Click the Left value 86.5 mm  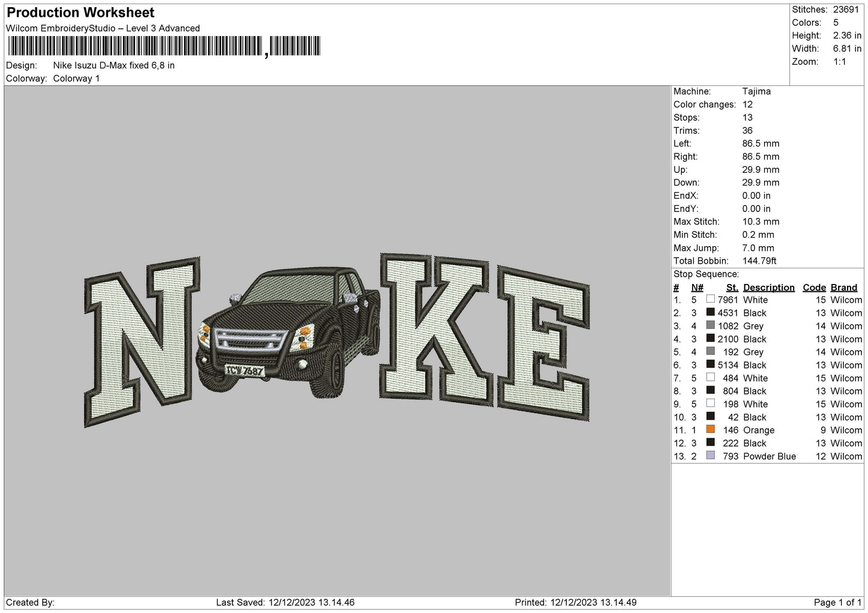click(x=760, y=143)
